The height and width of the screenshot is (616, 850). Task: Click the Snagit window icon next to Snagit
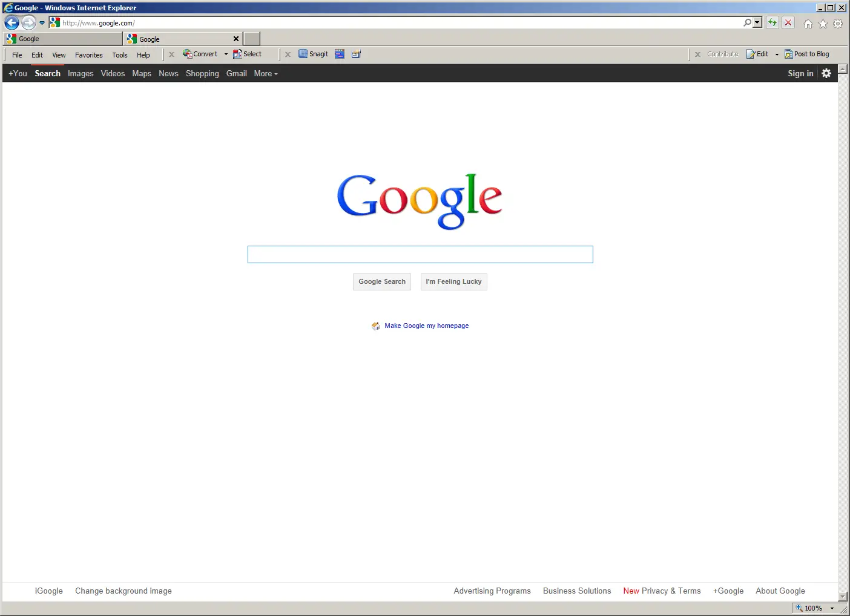(x=340, y=54)
